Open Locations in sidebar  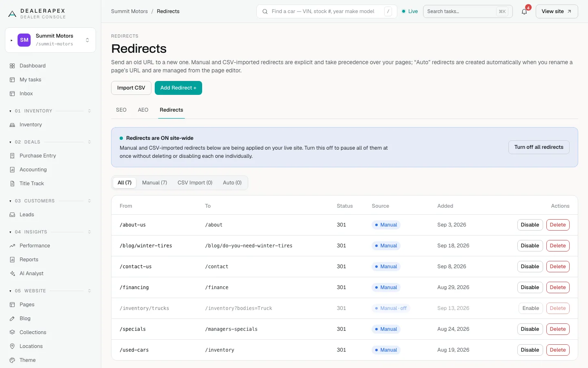[x=51, y=346]
